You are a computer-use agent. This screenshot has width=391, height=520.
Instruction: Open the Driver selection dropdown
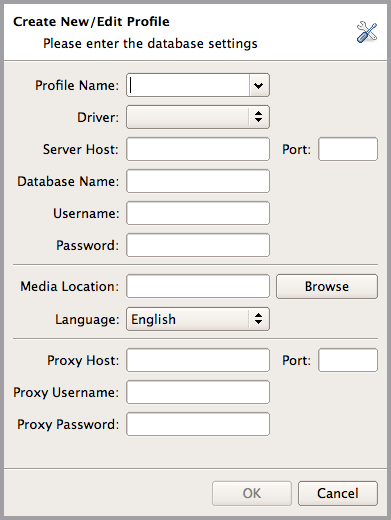click(x=198, y=117)
